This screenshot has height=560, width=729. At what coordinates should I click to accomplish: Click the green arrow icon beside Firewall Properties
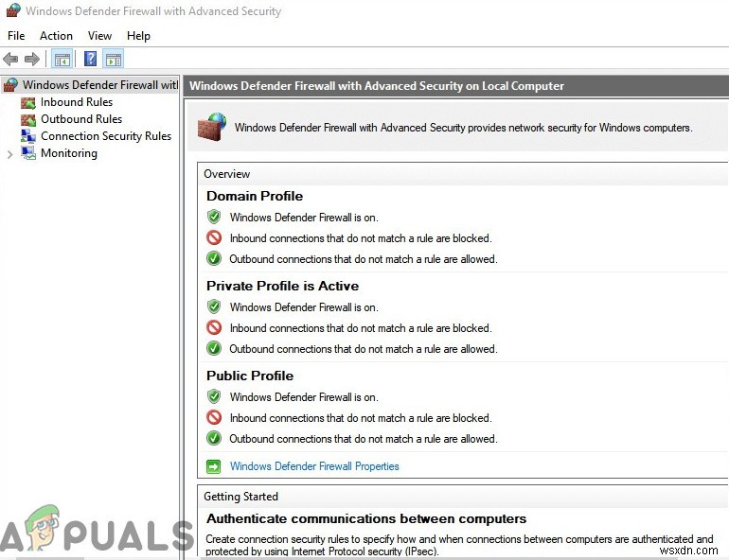tap(213, 466)
